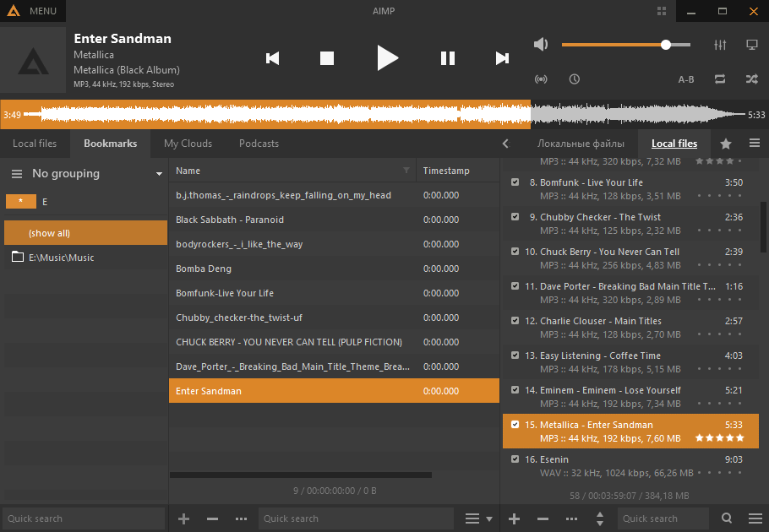Uncheck the Charlie Clouser - Main Titles track
Screen dimensions: 769x532
[515, 320]
